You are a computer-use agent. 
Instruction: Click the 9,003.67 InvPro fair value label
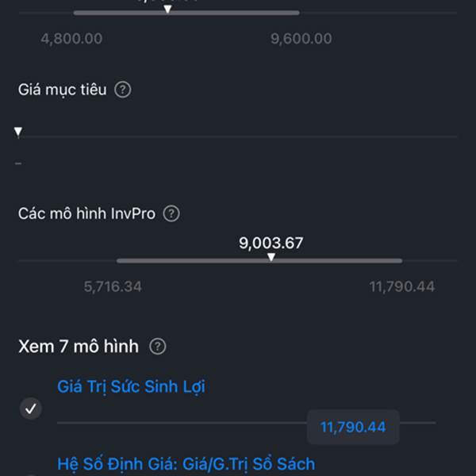(x=271, y=243)
